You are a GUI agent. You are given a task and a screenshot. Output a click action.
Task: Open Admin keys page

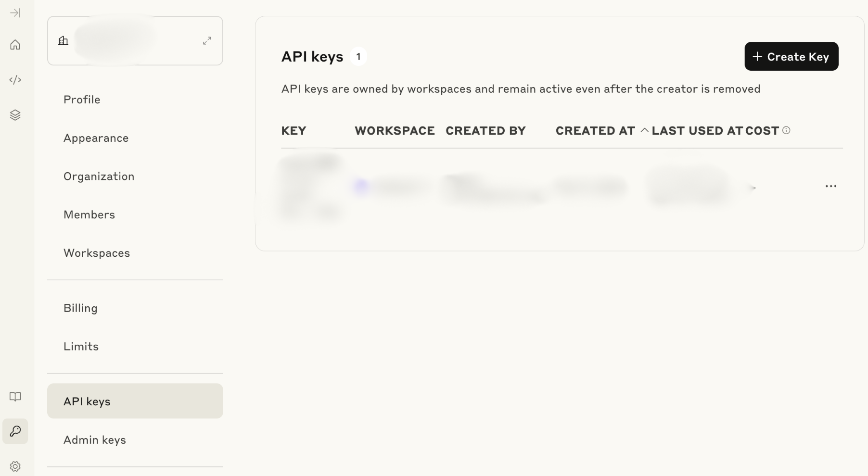(94, 440)
